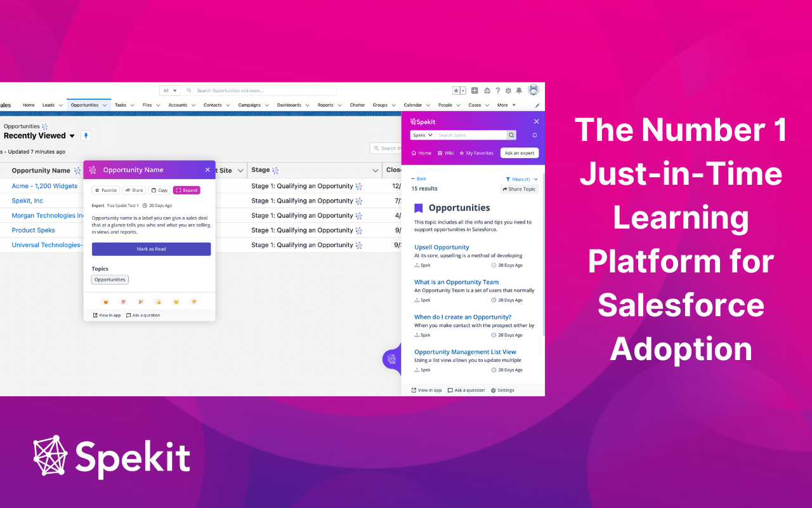Click the Ask an expert button

(x=520, y=153)
